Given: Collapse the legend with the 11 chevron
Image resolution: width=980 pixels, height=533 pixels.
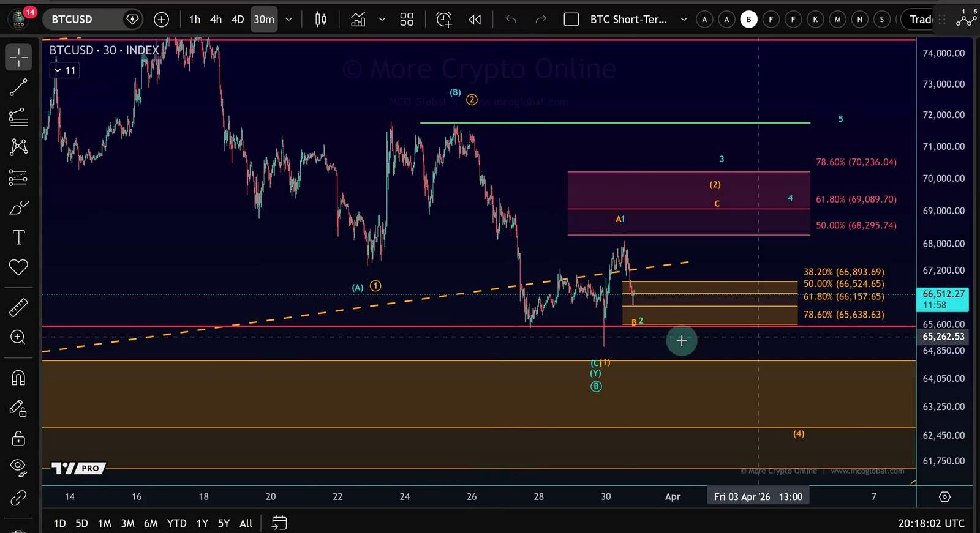Looking at the screenshot, I should coord(65,70).
